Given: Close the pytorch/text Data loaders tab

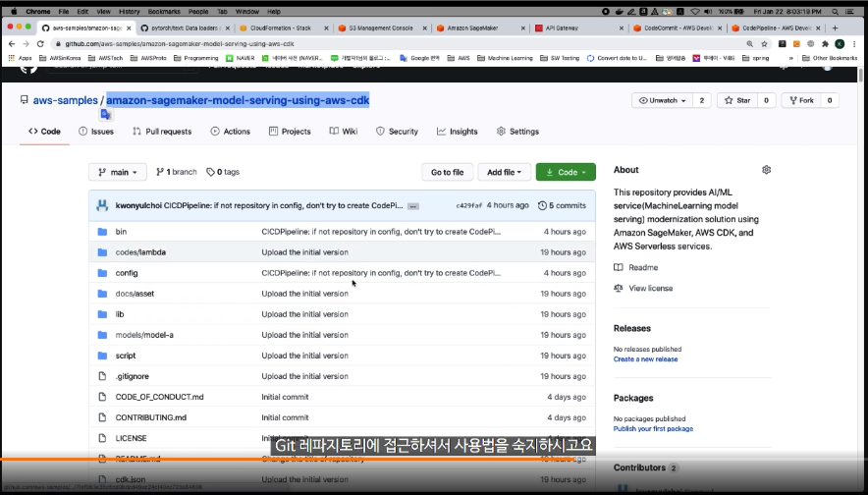Looking at the screenshot, I should (228, 27).
